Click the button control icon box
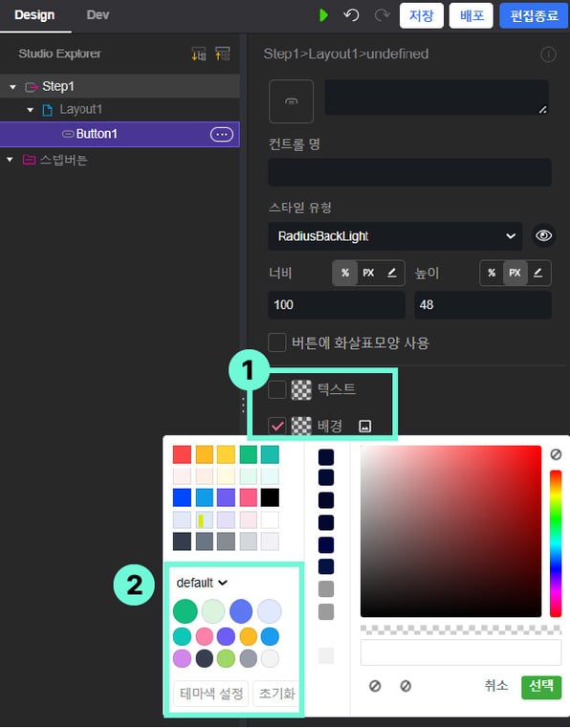The image size is (570, 728). [291, 101]
